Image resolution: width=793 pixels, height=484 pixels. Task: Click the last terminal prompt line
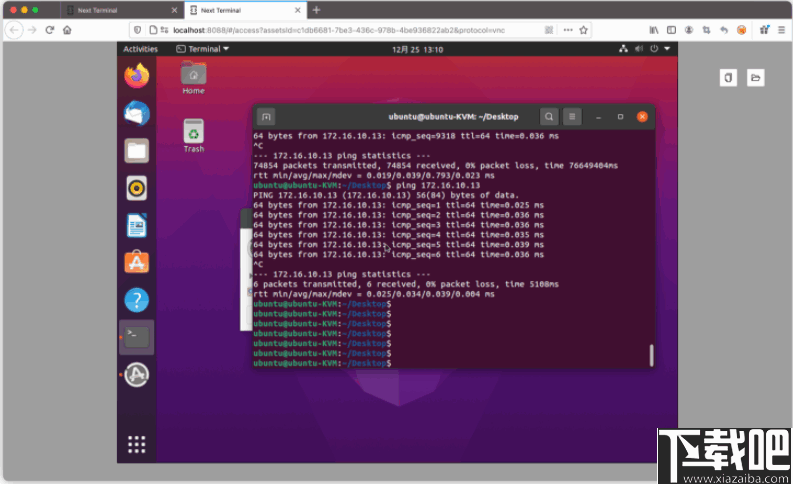click(x=322, y=363)
